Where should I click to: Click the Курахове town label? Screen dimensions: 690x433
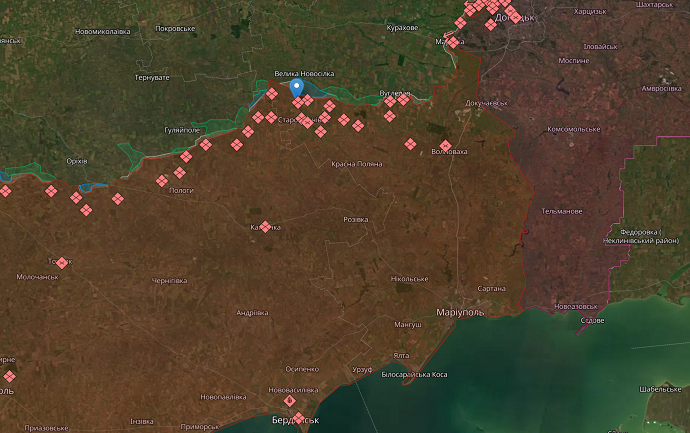click(399, 28)
